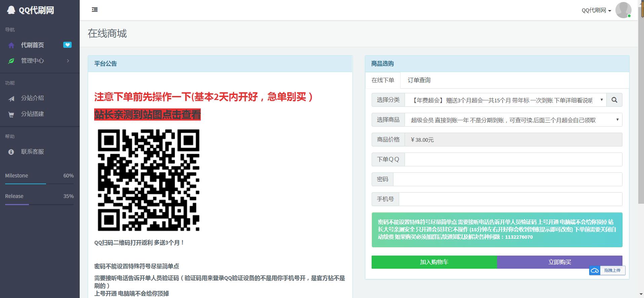Click the 商品价格 ￥38.00元 field
The width and height of the screenshot is (644, 298).
pos(514,140)
